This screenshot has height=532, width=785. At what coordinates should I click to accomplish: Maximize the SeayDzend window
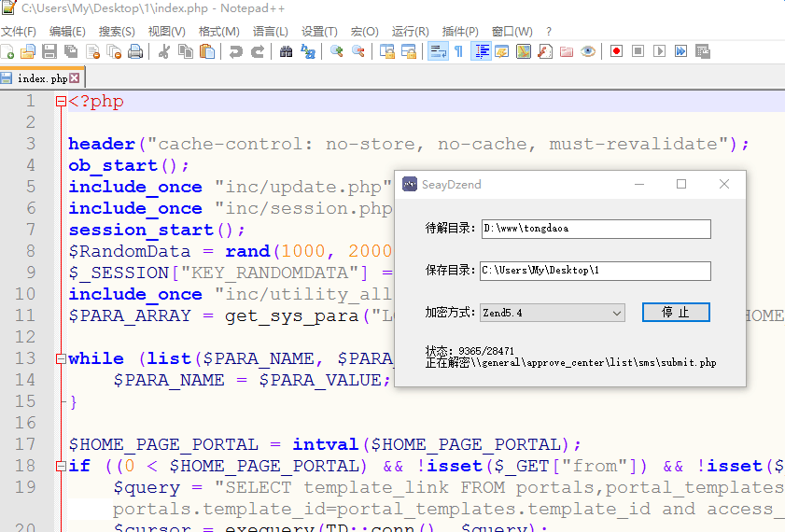[x=680, y=184]
